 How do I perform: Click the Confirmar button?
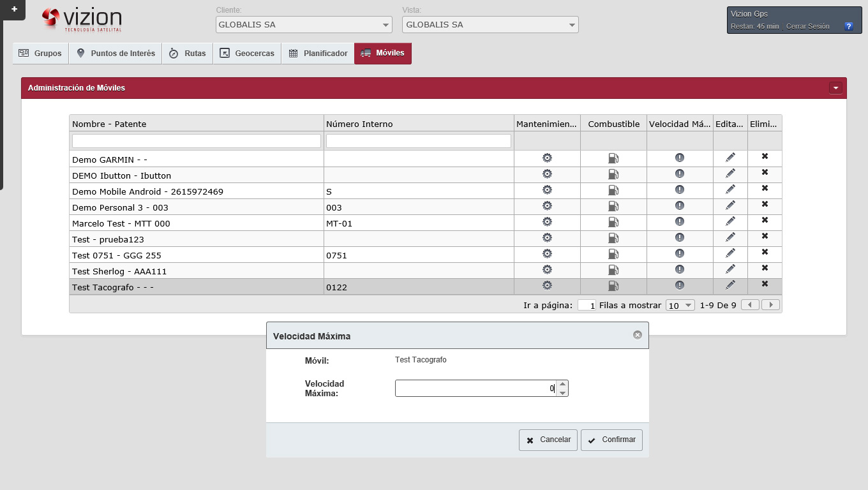click(x=611, y=440)
